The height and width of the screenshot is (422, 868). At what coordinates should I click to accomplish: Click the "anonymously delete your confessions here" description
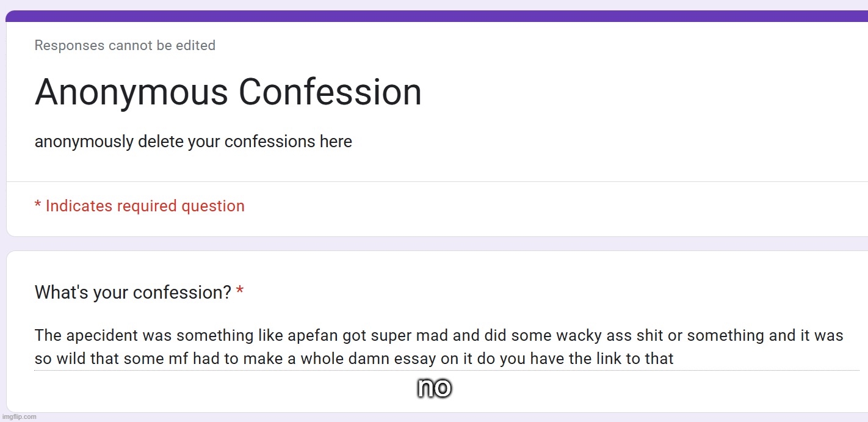click(x=193, y=142)
